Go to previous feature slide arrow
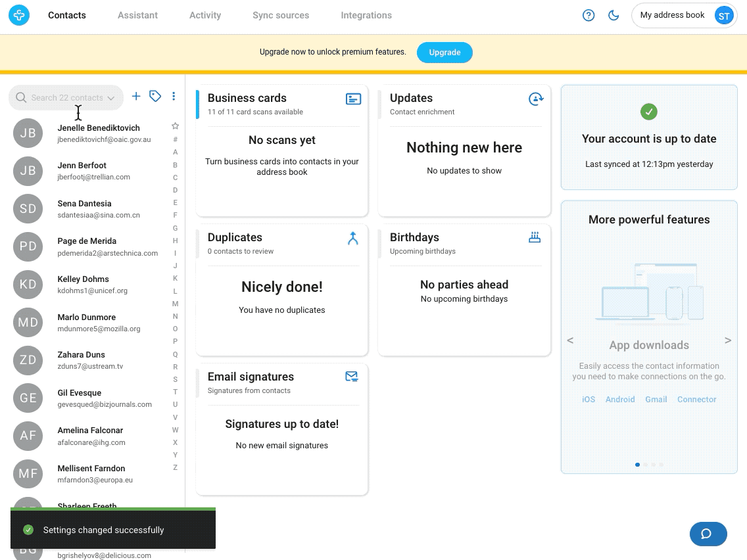This screenshot has height=560, width=747. pyautogui.click(x=570, y=340)
